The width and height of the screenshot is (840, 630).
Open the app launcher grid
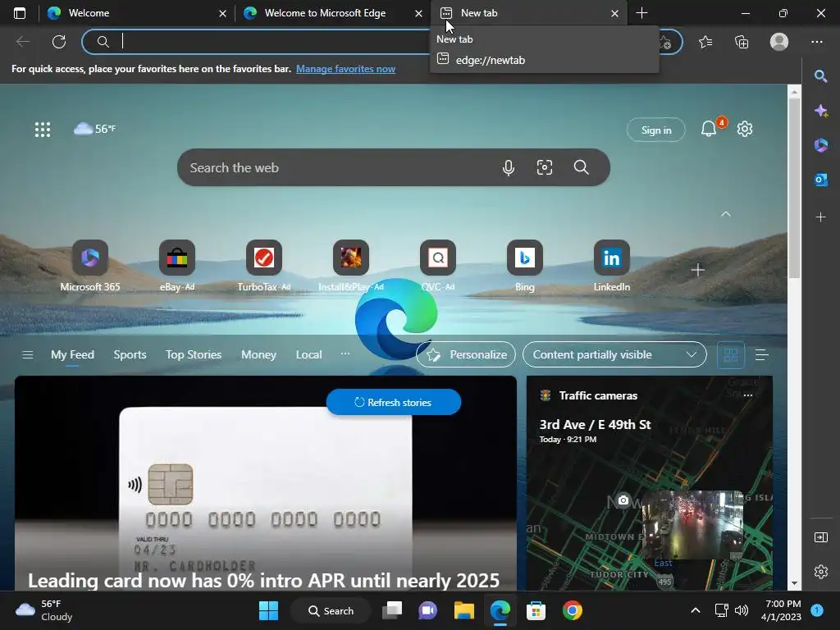(x=43, y=129)
